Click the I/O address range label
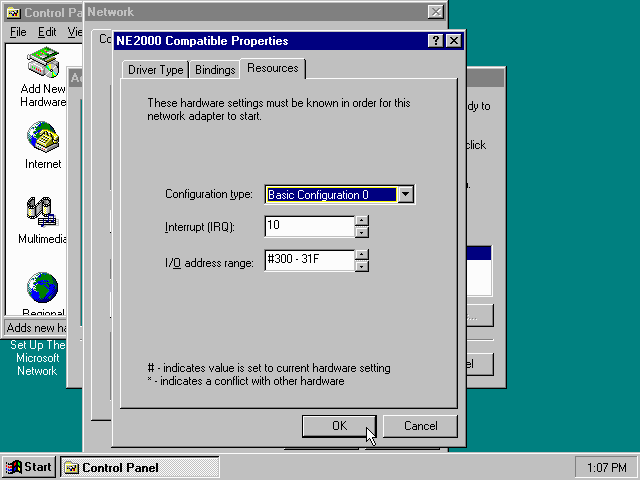The height and width of the screenshot is (480, 640). tap(209, 263)
